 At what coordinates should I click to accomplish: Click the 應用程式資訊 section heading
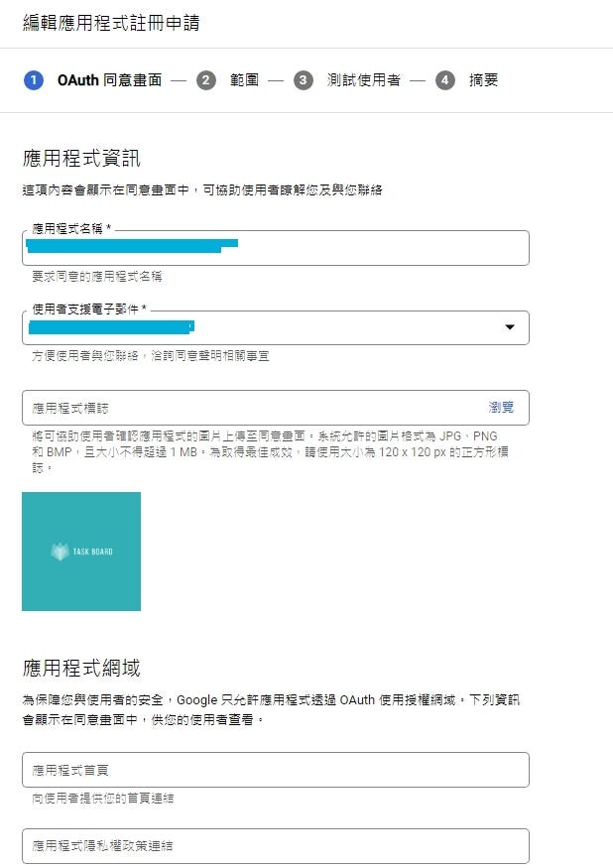(81, 158)
